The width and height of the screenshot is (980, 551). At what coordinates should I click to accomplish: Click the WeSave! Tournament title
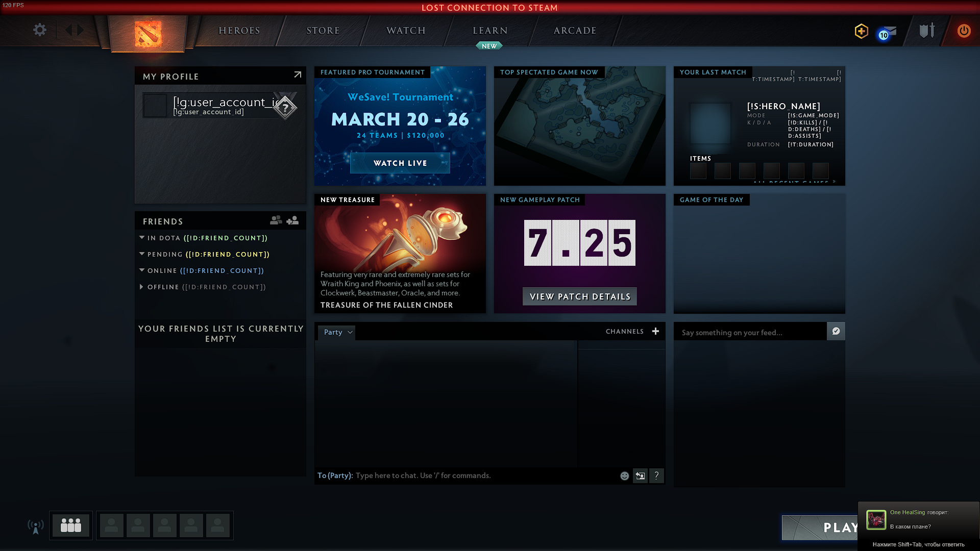pyautogui.click(x=400, y=97)
